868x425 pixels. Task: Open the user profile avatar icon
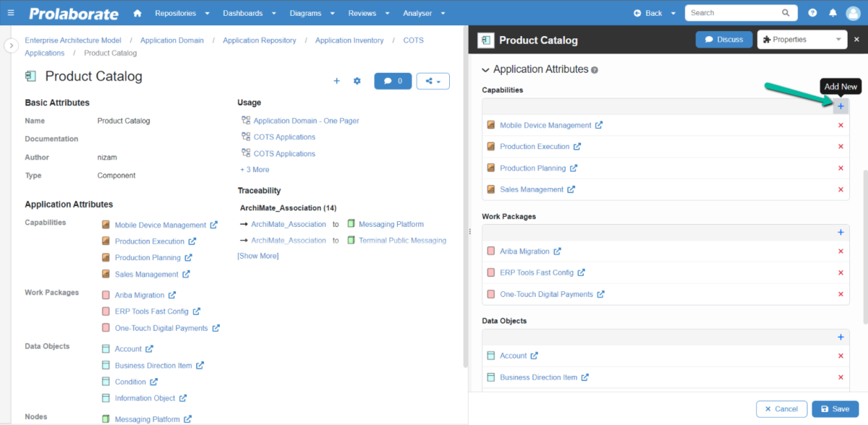[855, 12]
